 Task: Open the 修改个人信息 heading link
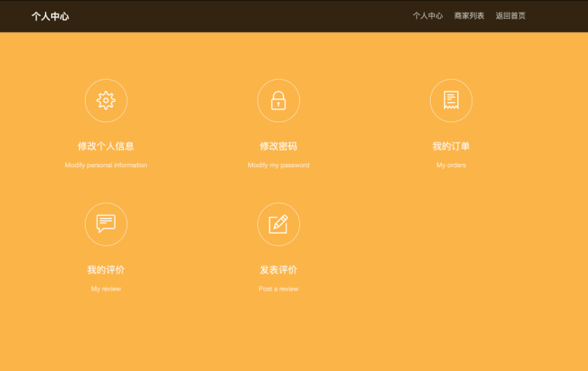106,146
